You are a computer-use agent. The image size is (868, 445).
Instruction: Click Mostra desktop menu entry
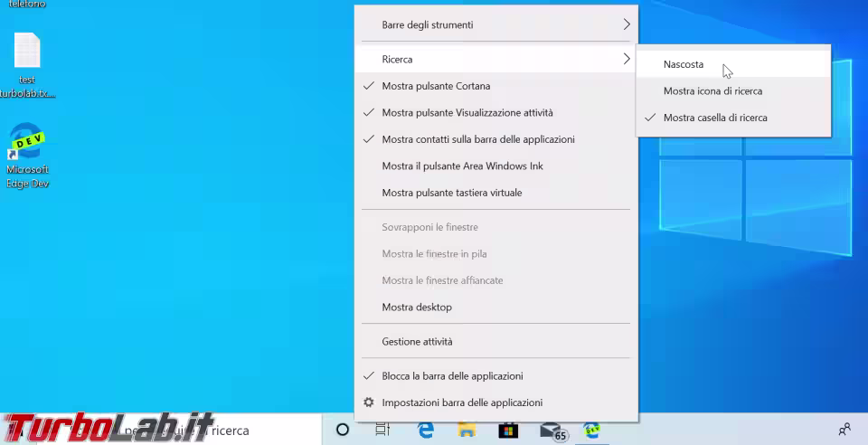[496, 308]
